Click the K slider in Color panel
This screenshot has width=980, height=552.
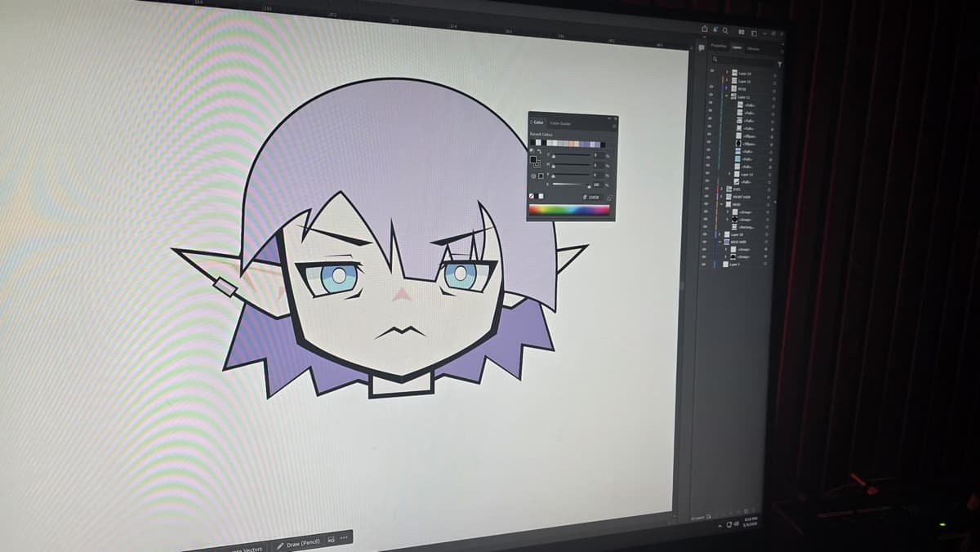point(571,185)
